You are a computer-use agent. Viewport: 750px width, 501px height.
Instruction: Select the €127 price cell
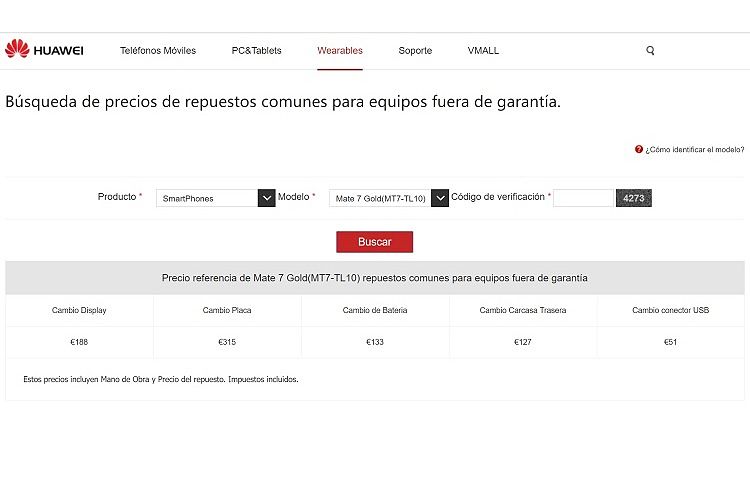(523, 342)
